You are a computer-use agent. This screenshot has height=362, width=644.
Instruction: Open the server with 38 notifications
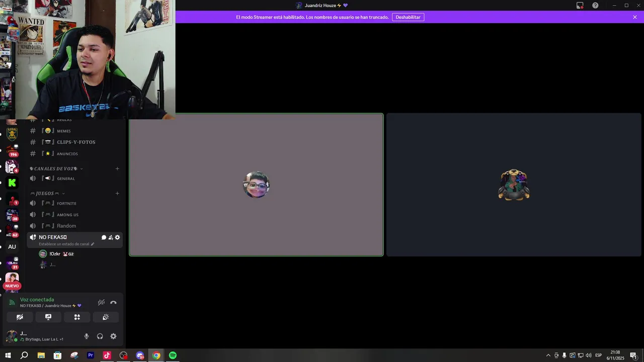(x=12, y=215)
